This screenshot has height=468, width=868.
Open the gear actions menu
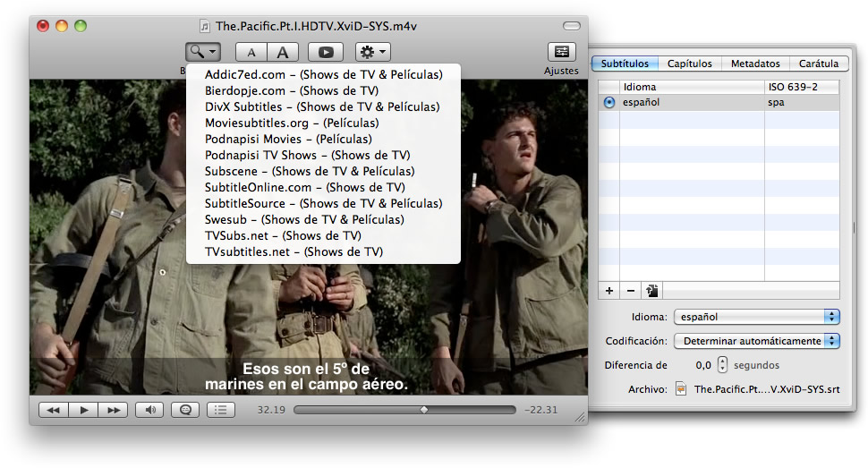click(x=373, y=52)
